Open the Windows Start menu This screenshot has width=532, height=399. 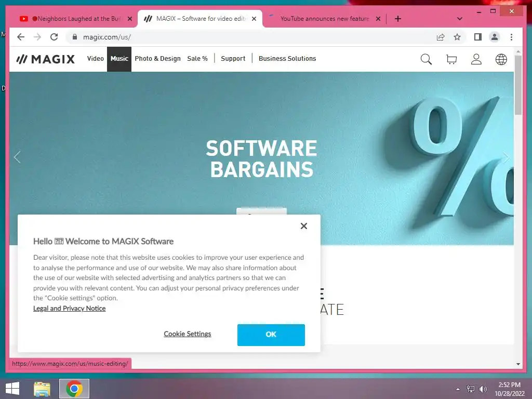12,389
